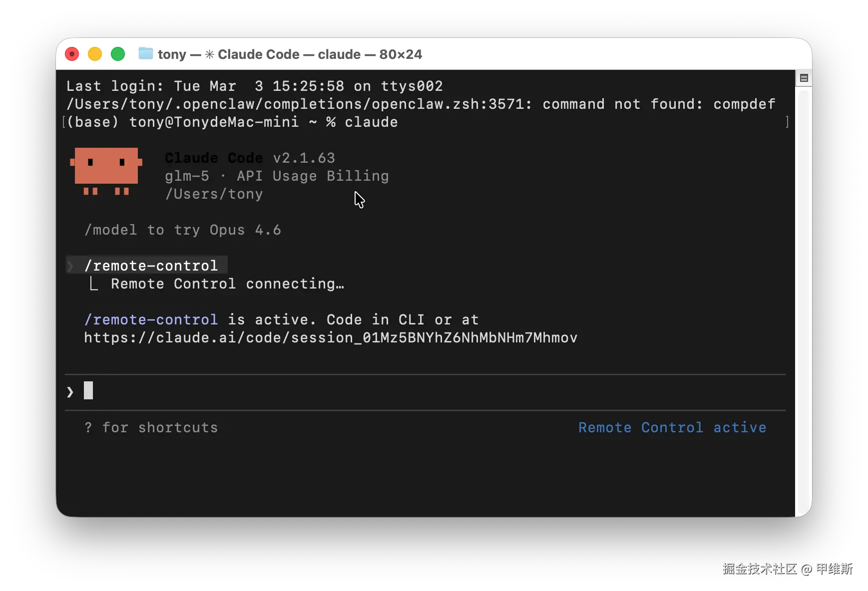This screenshot has height=591, width=868.
Task: Click the Remote Control active status
Action: pos(672,428)
